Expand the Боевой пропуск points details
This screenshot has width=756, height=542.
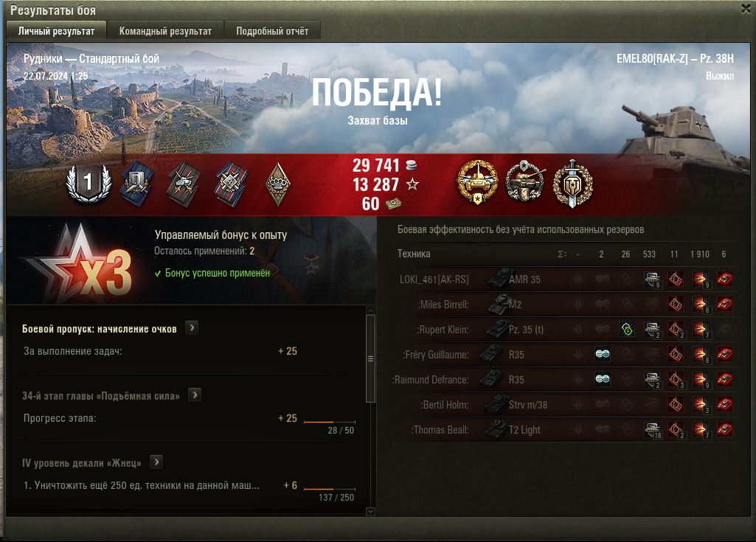[x=192, y=328]
